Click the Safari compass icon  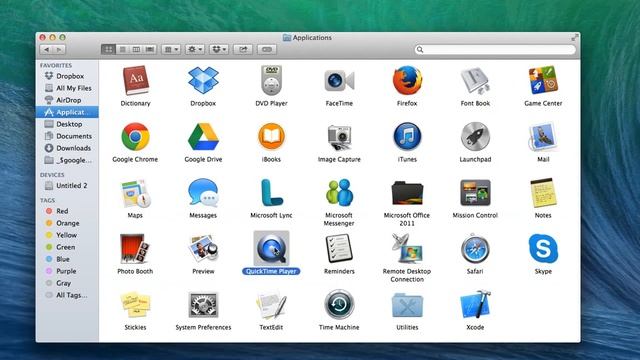475,249
